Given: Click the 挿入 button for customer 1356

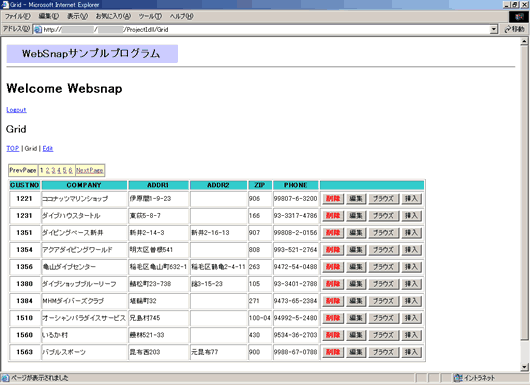Looking at the screenshot, I should point(412,267).
